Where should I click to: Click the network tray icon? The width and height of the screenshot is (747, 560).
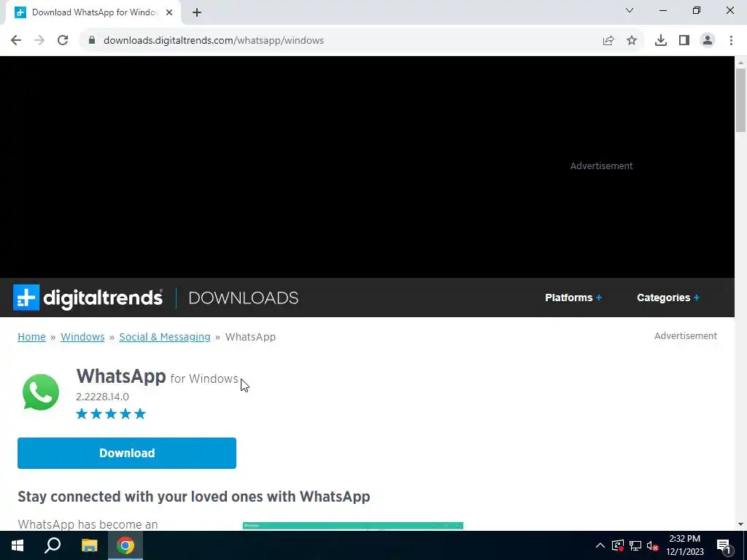click(635, 545)
